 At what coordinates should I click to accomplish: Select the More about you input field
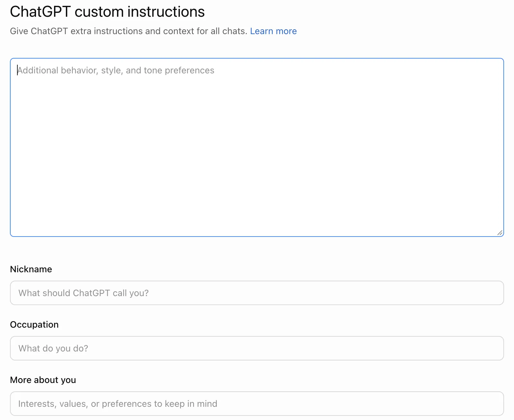pos(257,404)
